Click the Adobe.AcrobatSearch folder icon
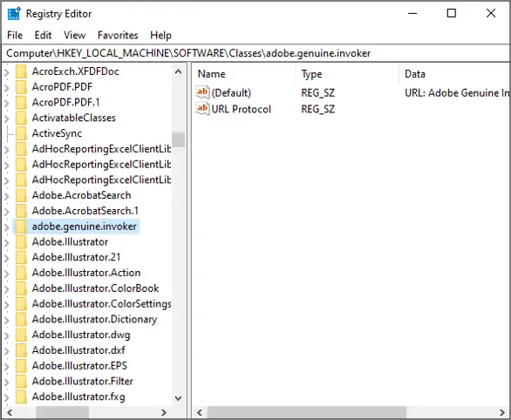The image size is (511, 420). tap(21, 195)
